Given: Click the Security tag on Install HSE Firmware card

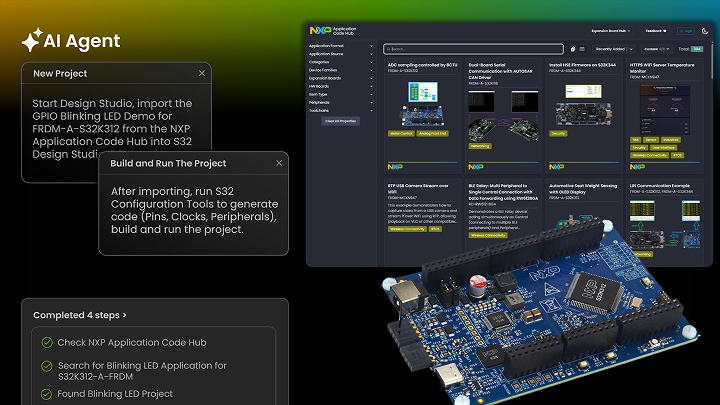Looking at the screenshot, I should coord(558,134).
